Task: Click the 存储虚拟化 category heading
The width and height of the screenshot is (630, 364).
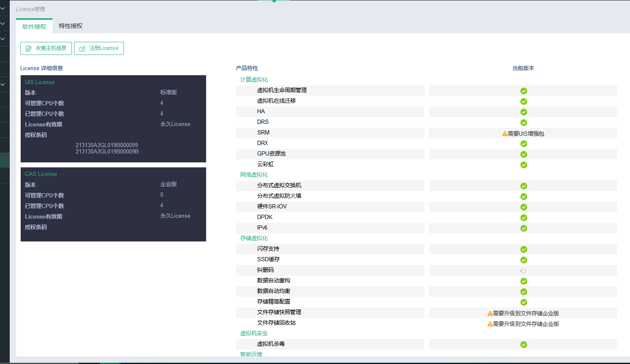Action: (254, 238)
